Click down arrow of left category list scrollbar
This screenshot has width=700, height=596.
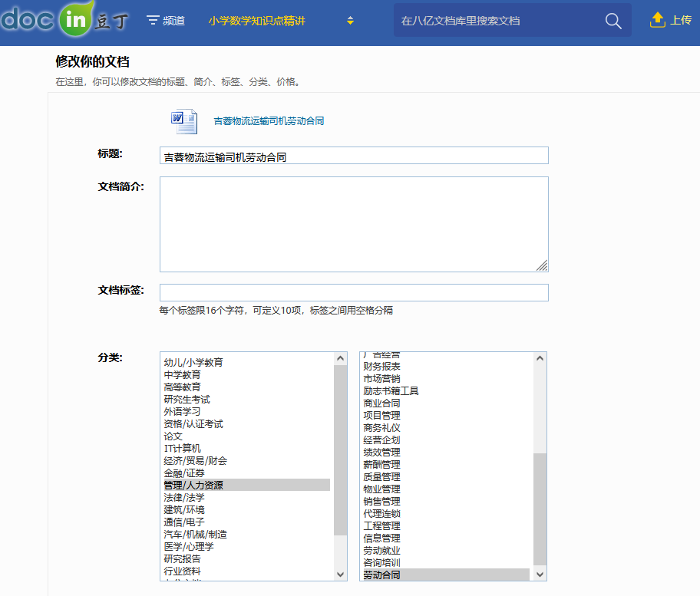(341, 575)
